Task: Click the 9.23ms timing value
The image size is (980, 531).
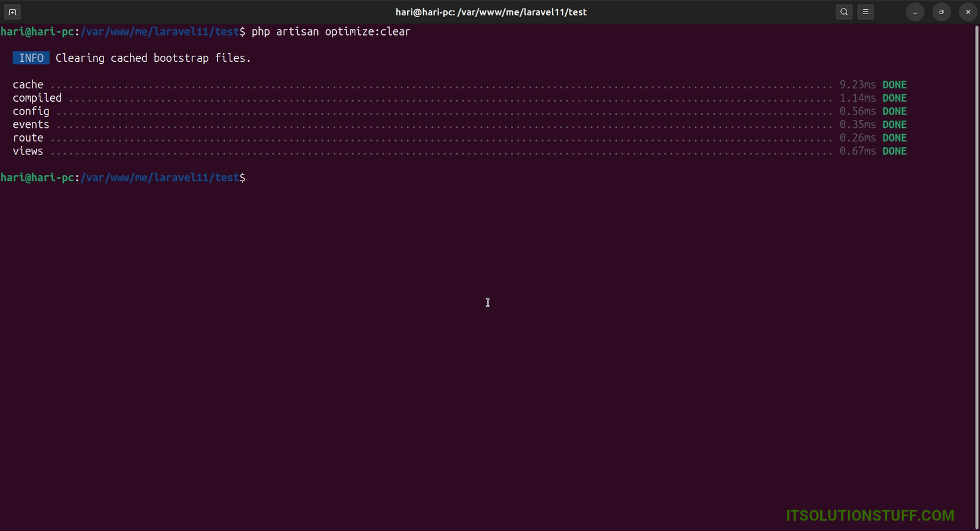Action: coord(858,85)
